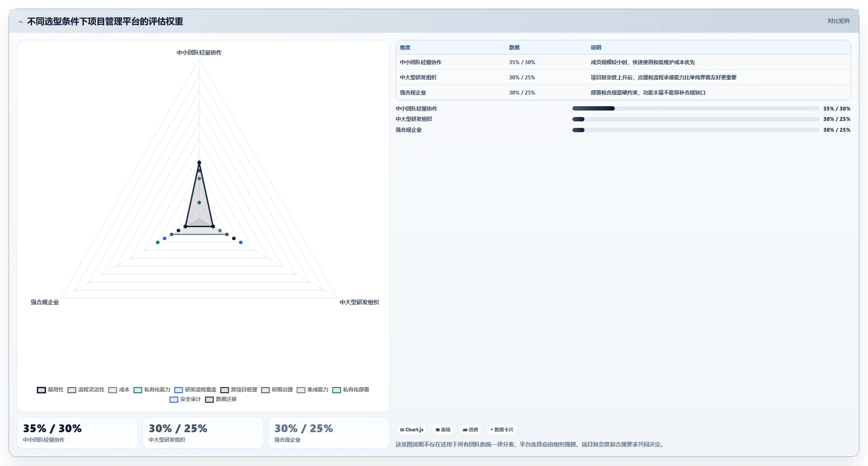Select the 中小团队轻量协作 table row cell

point(421,62)
